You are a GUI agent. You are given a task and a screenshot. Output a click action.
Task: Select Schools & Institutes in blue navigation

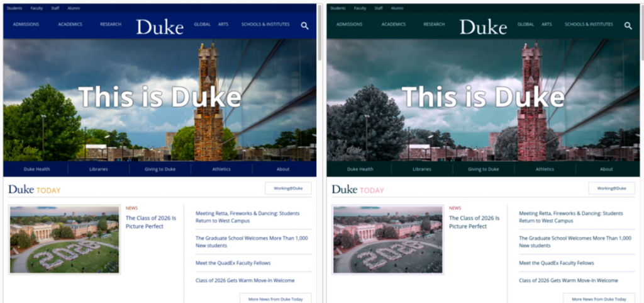tap(265, 25)
